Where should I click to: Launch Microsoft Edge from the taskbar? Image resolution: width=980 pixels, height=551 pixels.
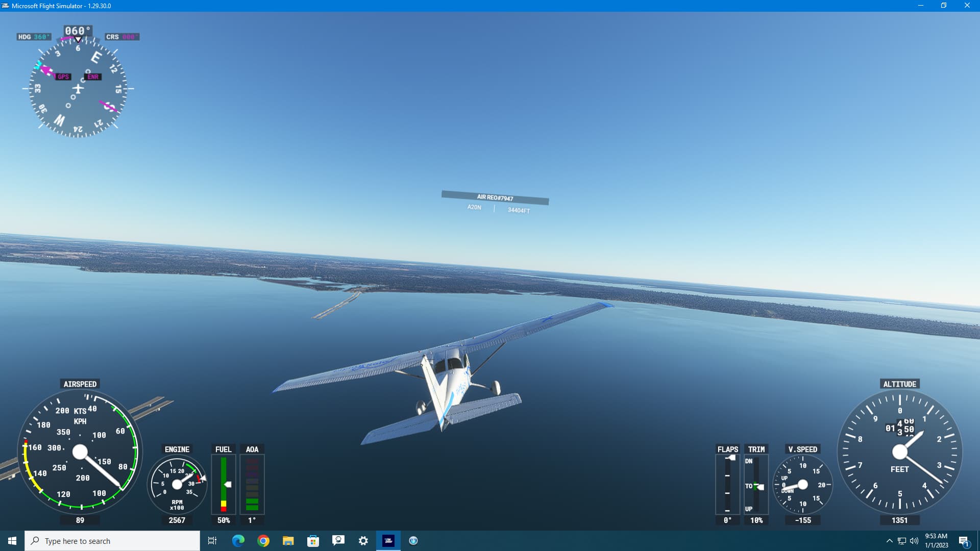point(238,541)
